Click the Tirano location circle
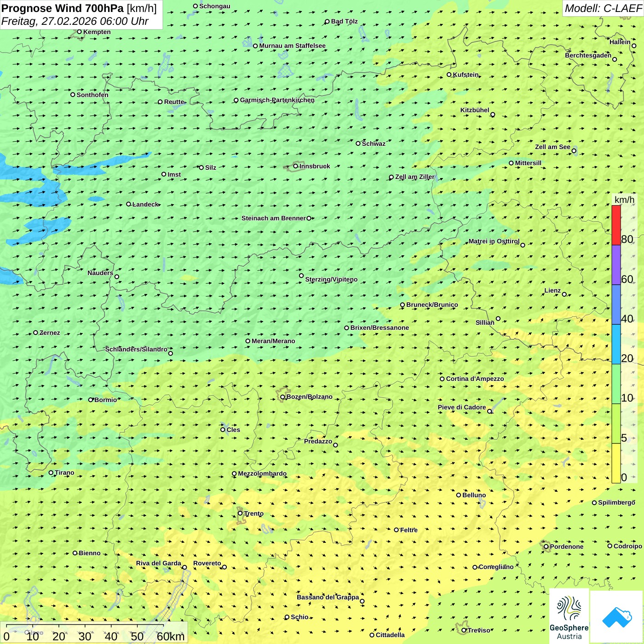The image size is (644, 644). click(x=51, y=472)
